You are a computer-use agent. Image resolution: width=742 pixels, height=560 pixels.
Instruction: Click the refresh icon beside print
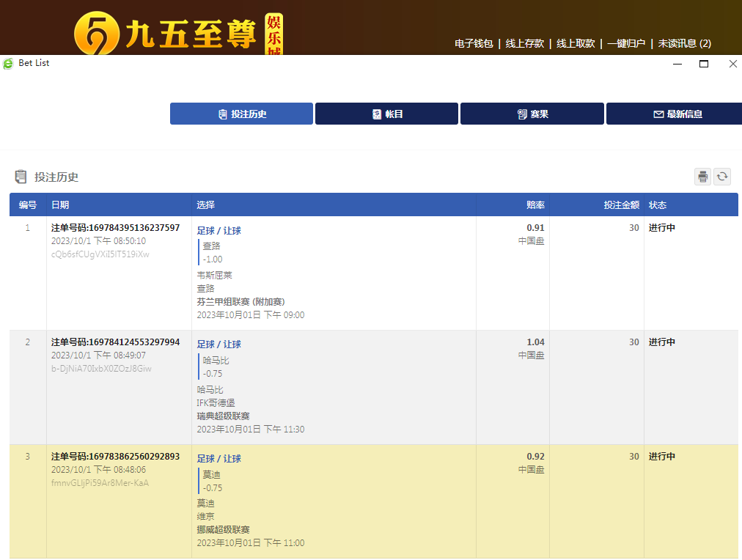[x=722, y=177]
